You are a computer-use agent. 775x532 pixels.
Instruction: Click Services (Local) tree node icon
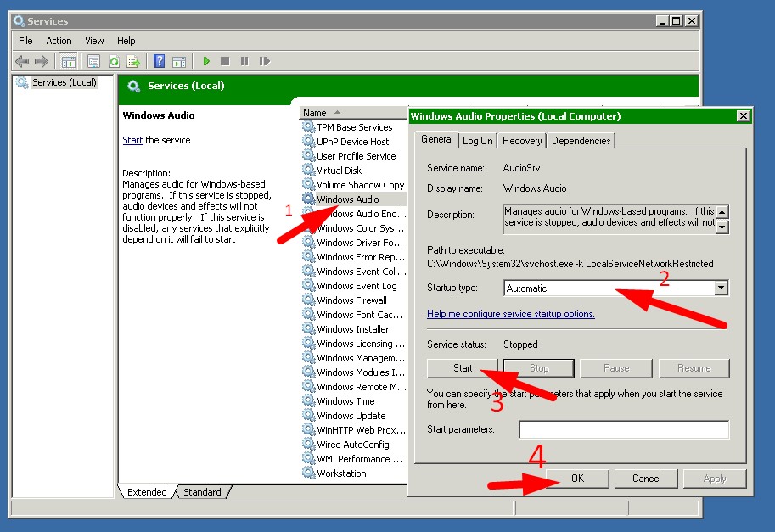(22, 82)
